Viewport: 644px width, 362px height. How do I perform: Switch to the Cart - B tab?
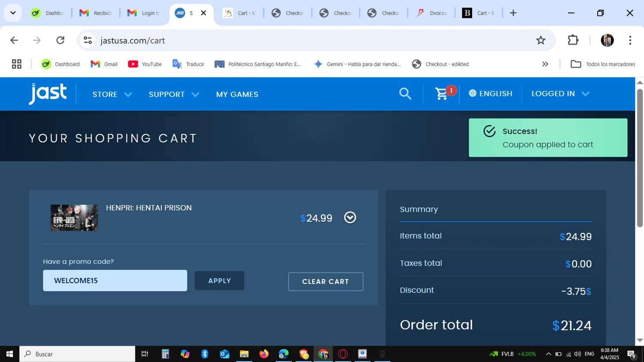tap(479, 13)
